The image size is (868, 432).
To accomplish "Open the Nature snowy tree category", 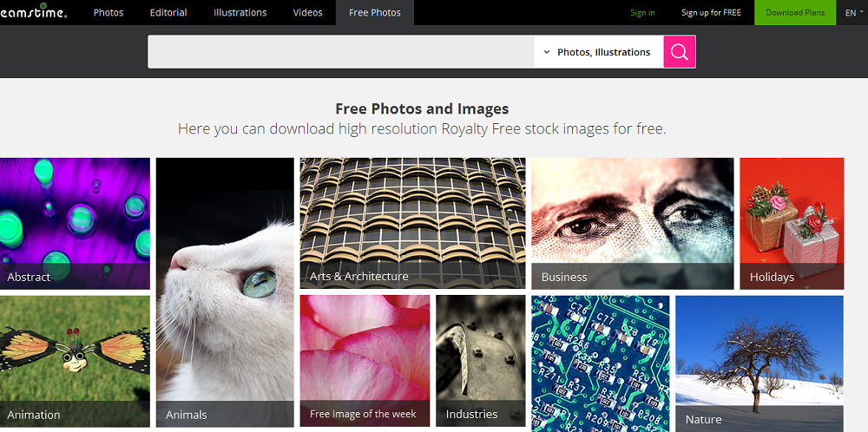I will (x=759, y=363).
